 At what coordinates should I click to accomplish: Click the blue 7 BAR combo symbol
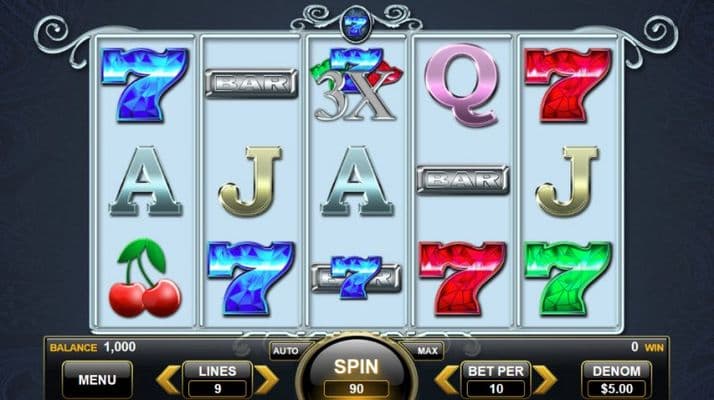[x=356, y=277]
